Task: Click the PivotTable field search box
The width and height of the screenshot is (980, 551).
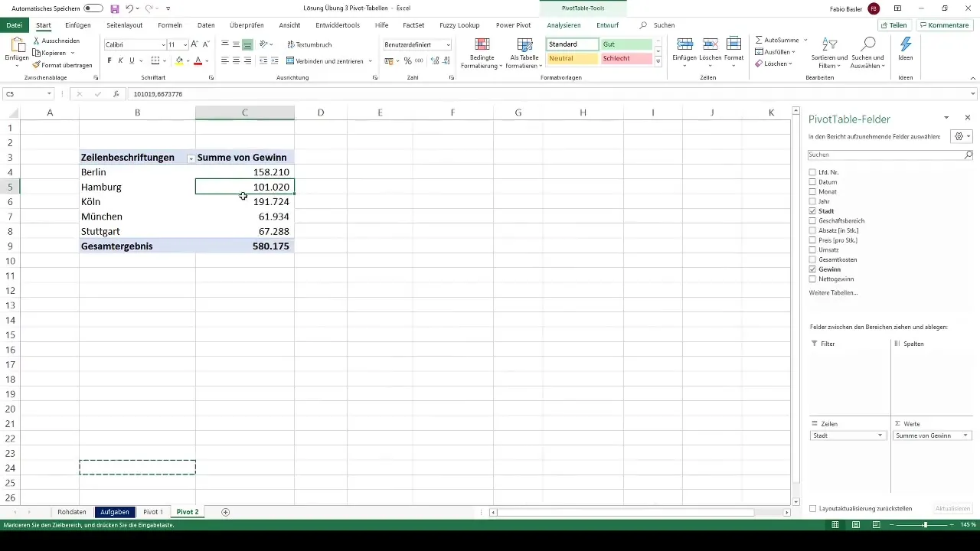Action: pos(891,155)
